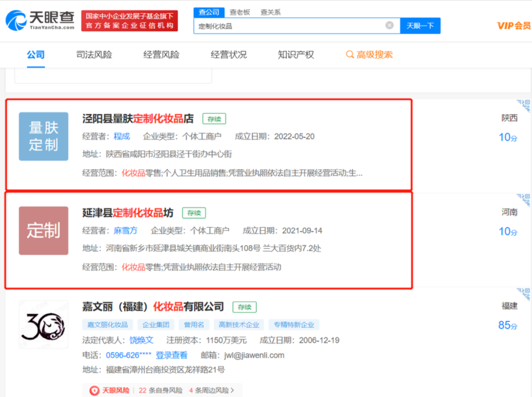Click the QR icon beside 福建

524,294
